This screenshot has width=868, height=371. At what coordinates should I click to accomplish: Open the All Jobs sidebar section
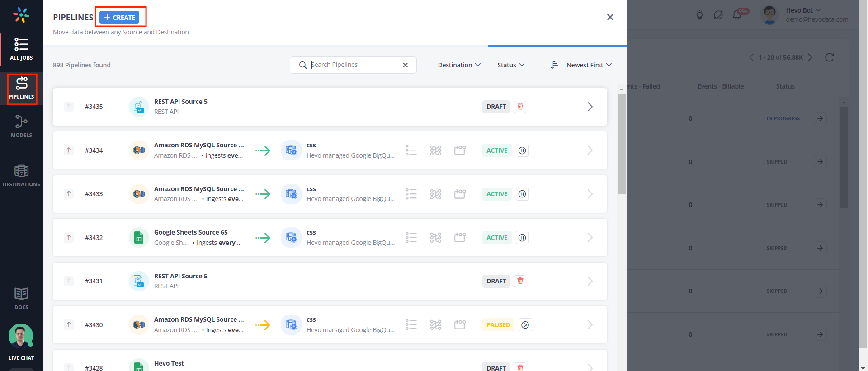pyautogui.click(x=21, y=49)
